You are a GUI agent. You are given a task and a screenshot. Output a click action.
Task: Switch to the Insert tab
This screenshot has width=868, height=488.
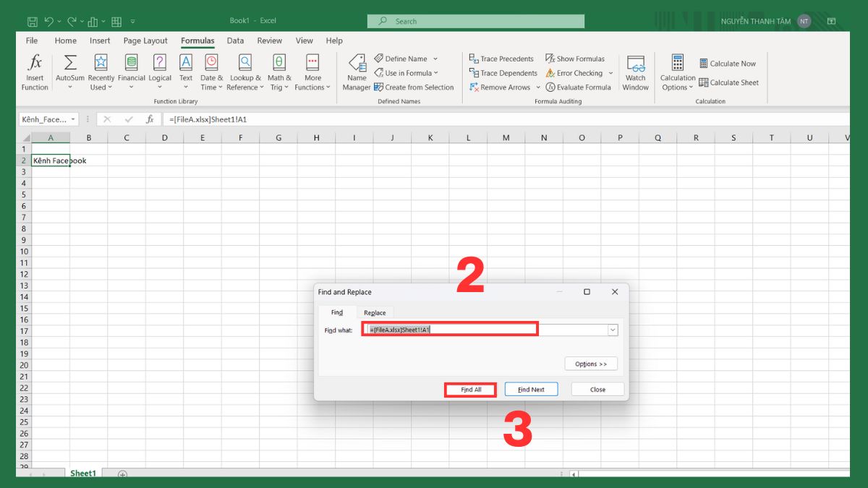click(x=100, y=40)
